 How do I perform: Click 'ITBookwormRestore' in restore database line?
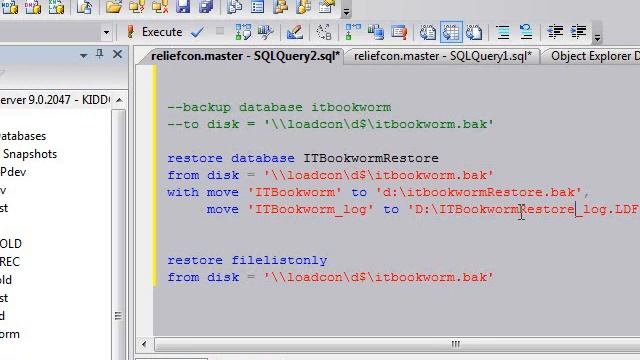tap(371, 158)
